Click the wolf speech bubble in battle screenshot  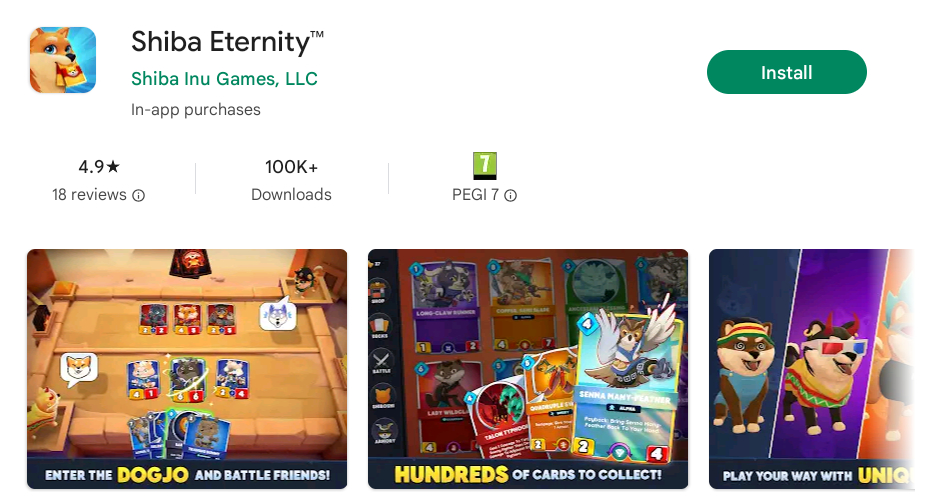pyautogui.click(x=278, y=315)
